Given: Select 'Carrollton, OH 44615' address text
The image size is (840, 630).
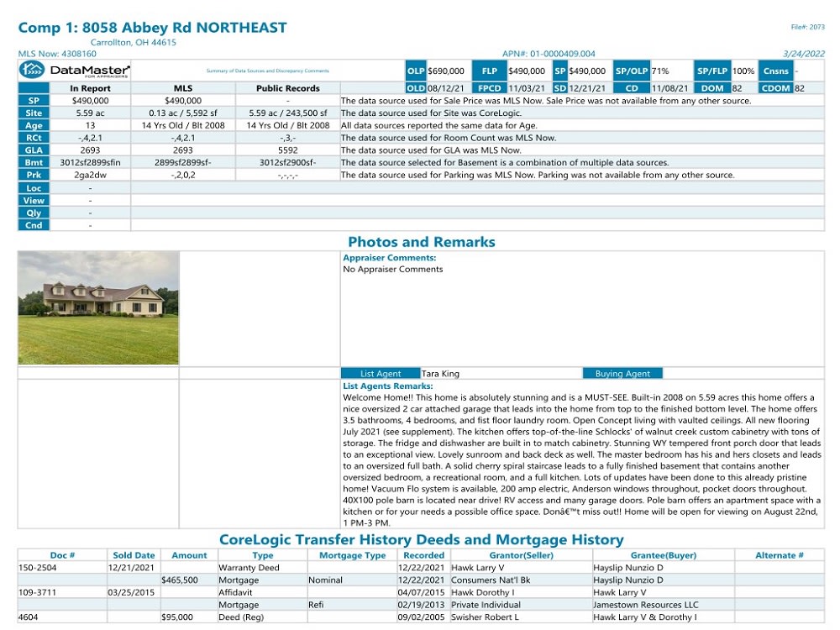Looking at the screenshot, I should pyautogui.click(x=134, y=42).
